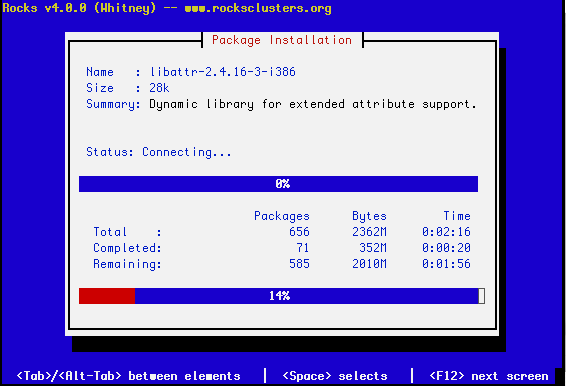Click the Completed row label

(x=127, y=248)
